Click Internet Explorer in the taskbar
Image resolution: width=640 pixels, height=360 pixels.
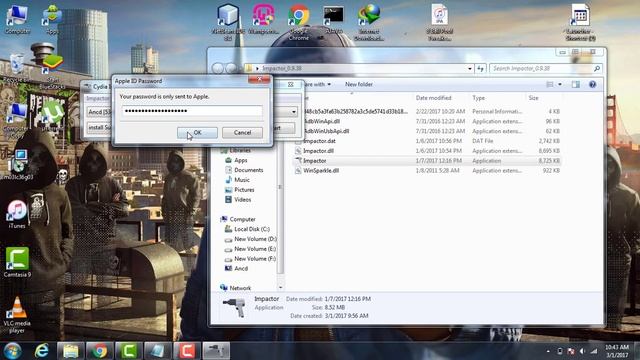[42, 351]
